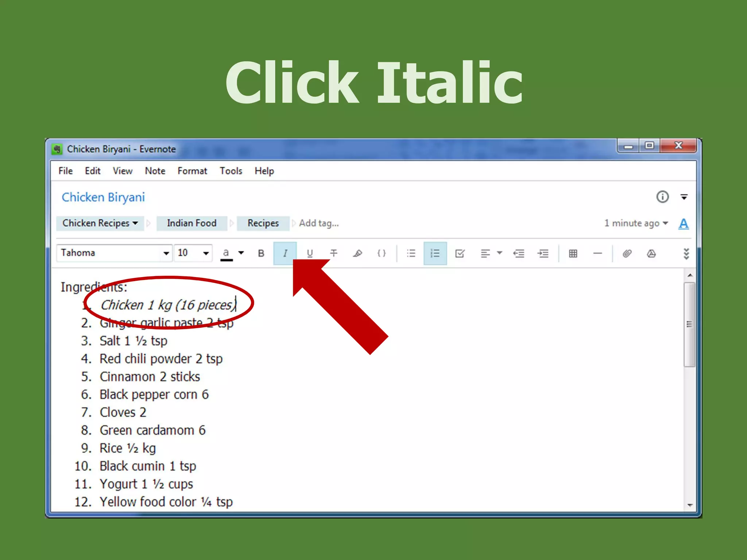Click the Chicken Biryani note title
The height and width of the screenshot is (560, 747).
(103, 197)
